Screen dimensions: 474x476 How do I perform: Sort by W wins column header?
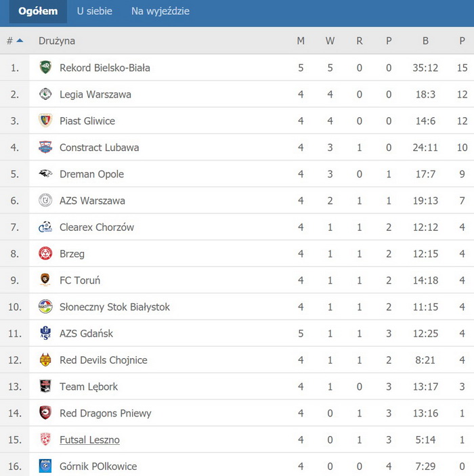pos(330,41)
